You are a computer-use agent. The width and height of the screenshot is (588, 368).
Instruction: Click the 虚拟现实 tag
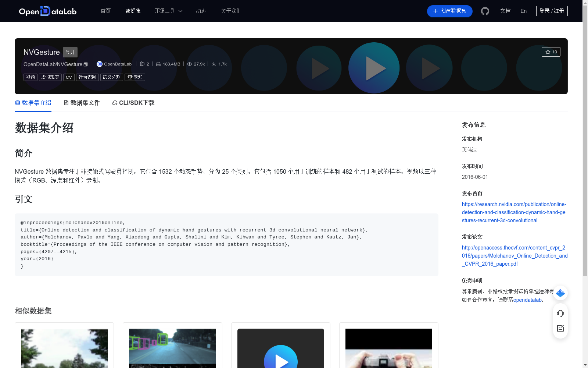click(x=50, y=77)
